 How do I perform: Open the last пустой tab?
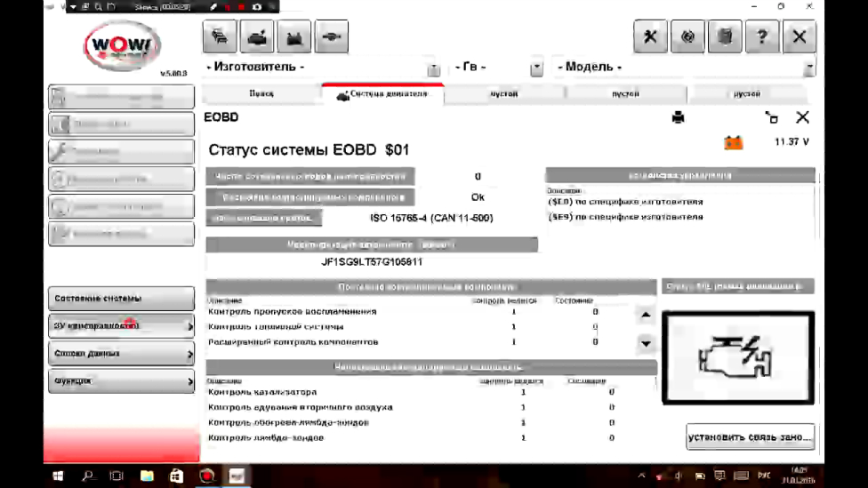(747, 94)
